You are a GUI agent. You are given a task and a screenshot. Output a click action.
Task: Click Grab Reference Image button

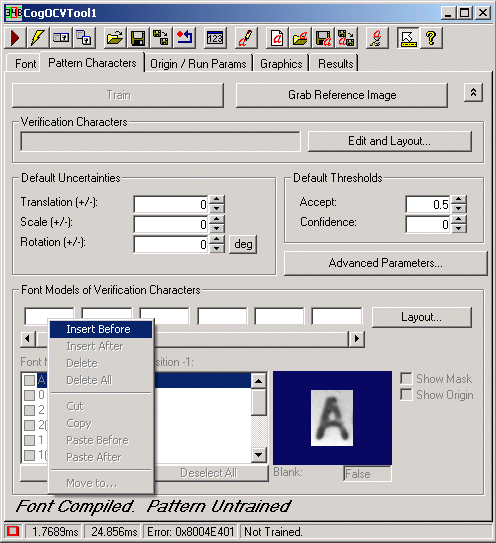click(342, 95)
